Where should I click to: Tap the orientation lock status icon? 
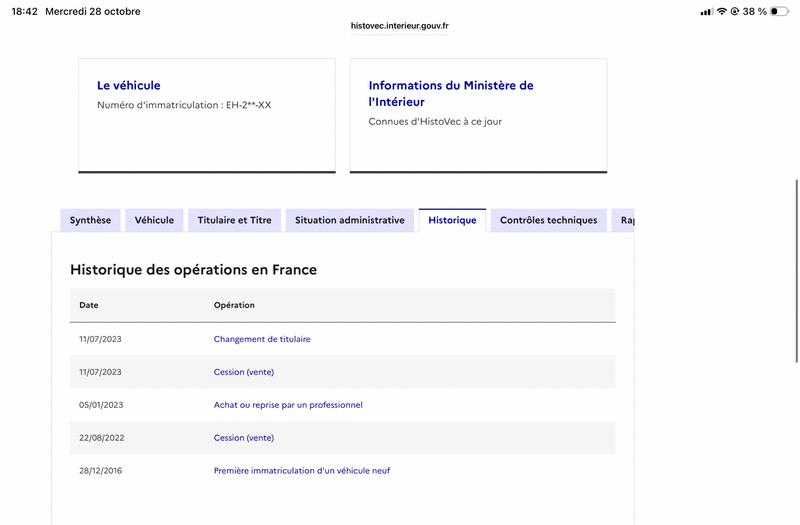(x=735, y=11)
